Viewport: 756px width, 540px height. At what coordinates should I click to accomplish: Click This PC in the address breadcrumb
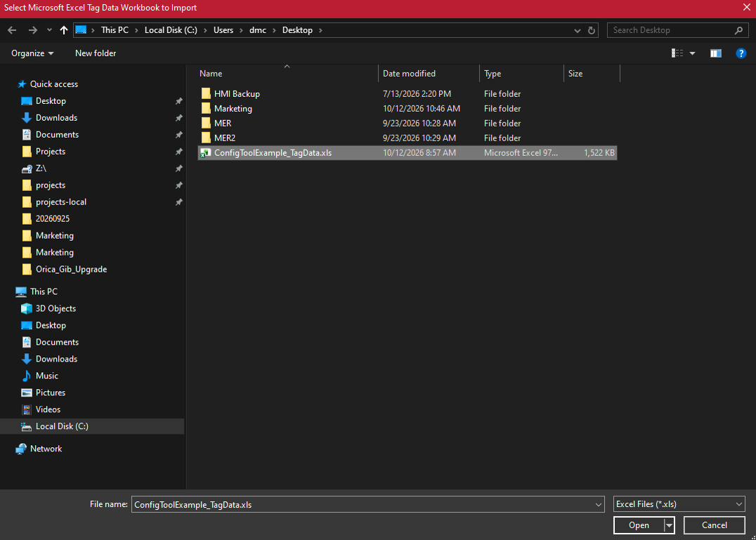coord(115,30)
